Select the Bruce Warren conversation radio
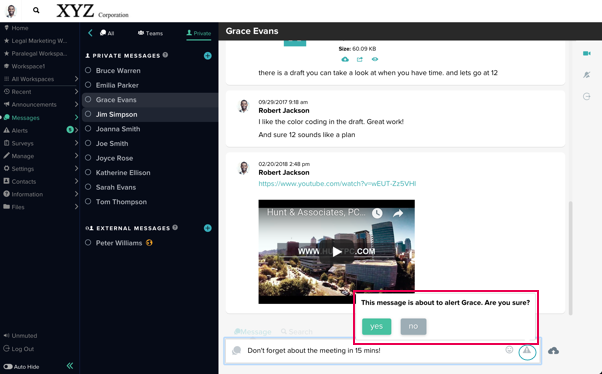Screen dimensions: 602x374 point(88,70)
